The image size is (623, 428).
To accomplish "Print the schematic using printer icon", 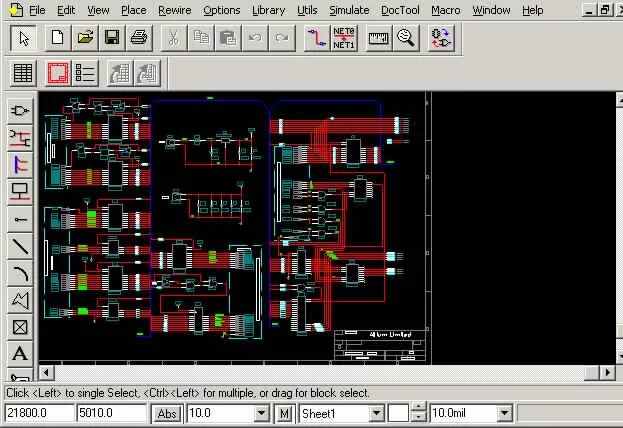I will click(x=139, y=38).
